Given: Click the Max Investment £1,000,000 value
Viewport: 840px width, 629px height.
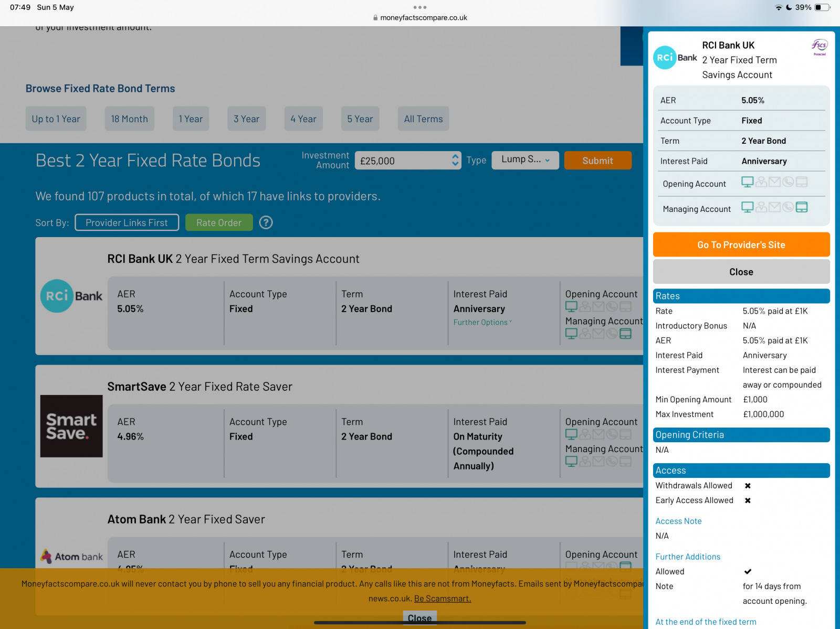Looking at the screenshot, I should [763, 414].
